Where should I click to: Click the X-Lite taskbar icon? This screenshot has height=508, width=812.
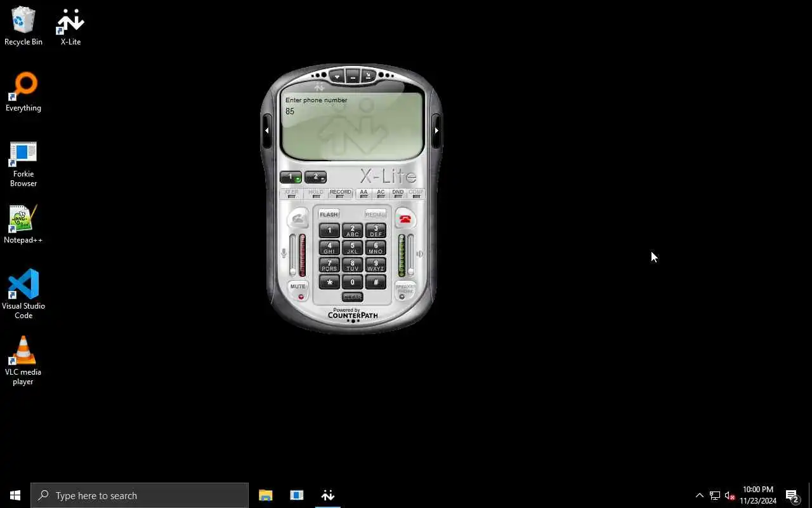(328, 495)
